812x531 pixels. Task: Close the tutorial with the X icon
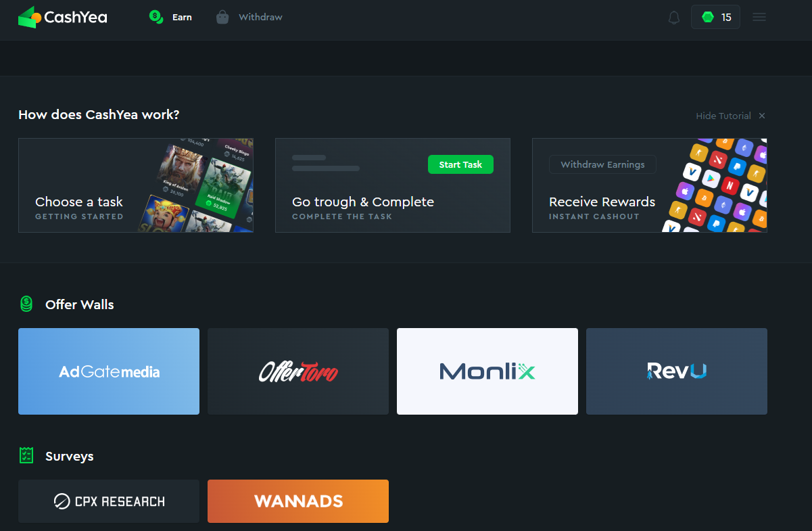coord(762,116)
